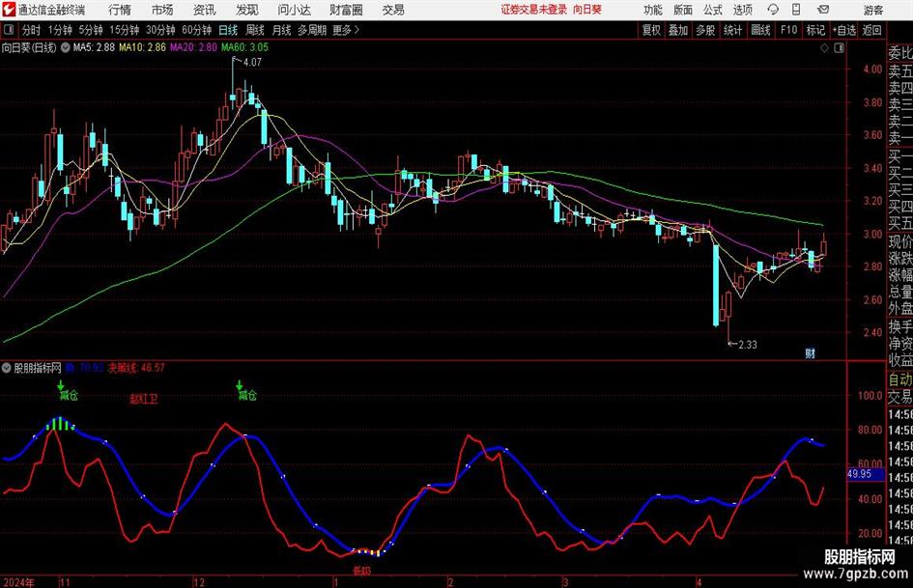
Task: Click the MA5: 2.88 value label
Action: [94, 47]
